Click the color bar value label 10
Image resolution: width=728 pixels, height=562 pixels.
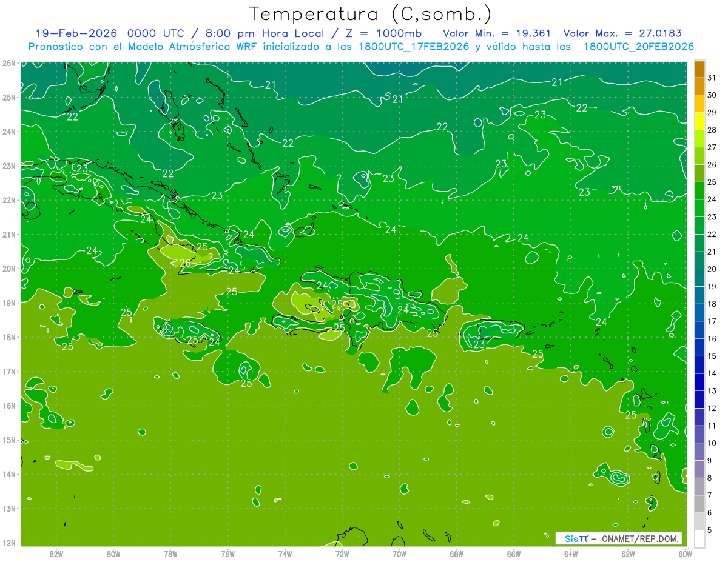pos(712,443)
